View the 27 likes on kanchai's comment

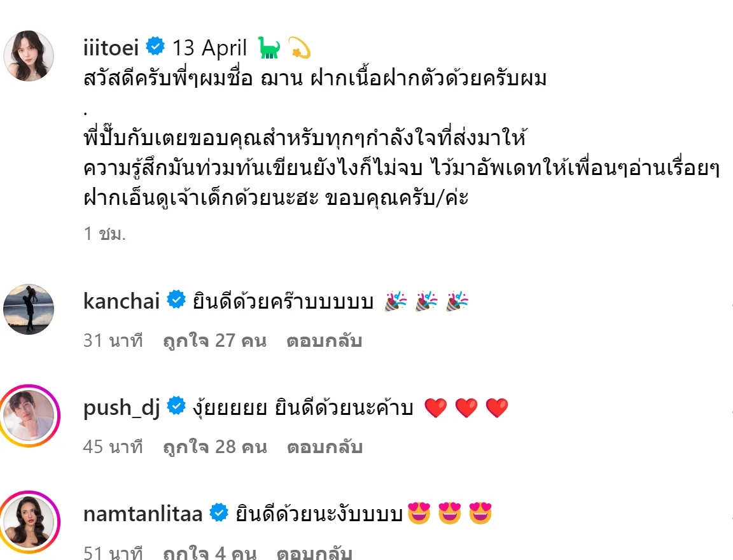click(x=215, y=340)
